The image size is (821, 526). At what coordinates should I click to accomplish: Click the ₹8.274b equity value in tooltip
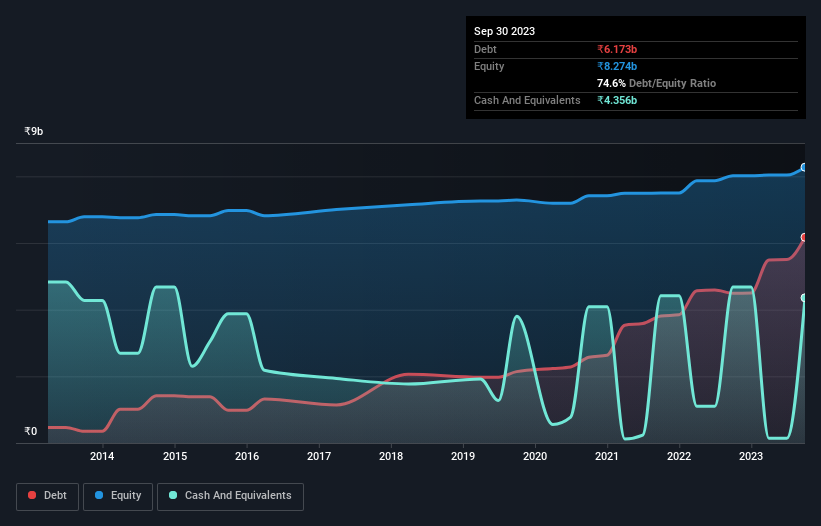(x=617, y=66)
